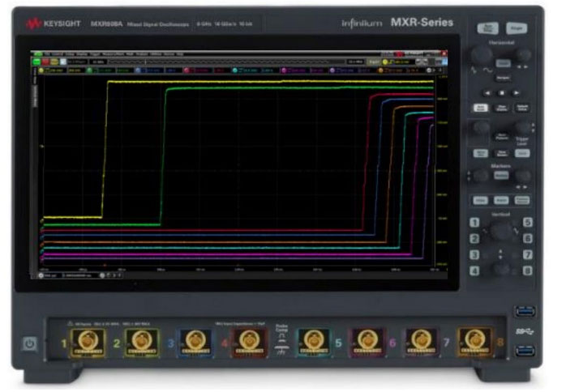
Task: Toggle on-screen blue channel 3 indicator
Action: [138, 70]
